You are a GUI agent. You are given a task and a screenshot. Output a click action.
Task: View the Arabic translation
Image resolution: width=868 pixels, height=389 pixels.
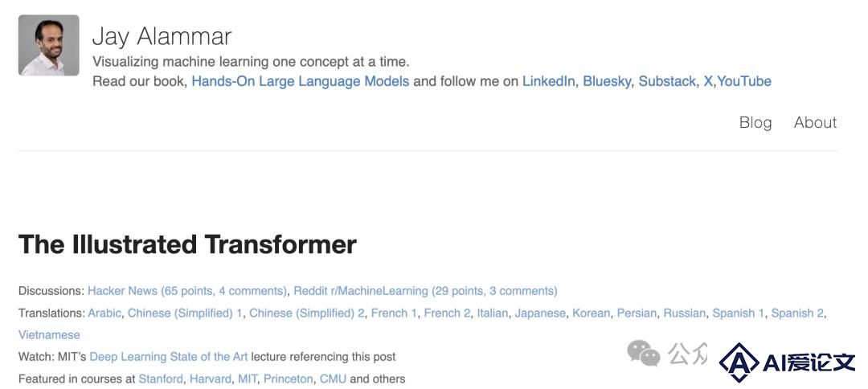click(x=104, y=313)
